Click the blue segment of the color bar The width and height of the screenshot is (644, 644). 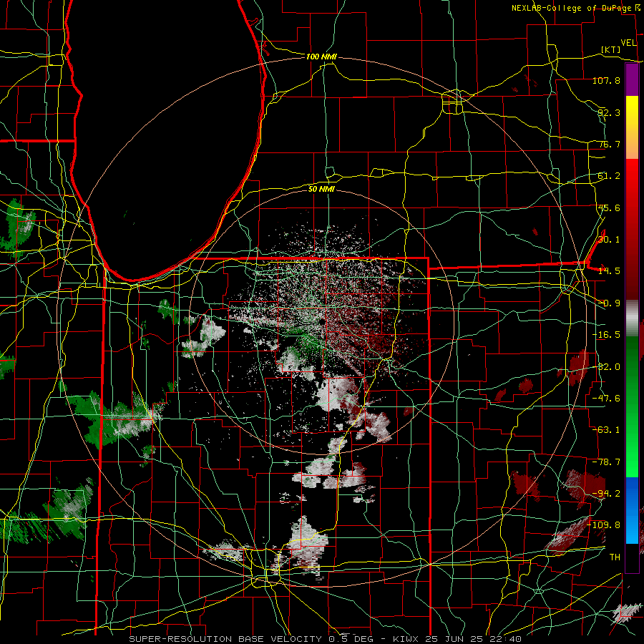[x=632, y=510]
